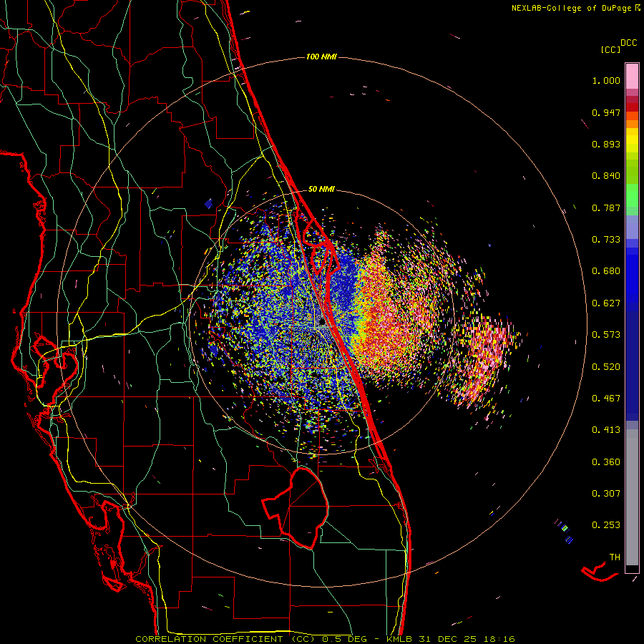Click the 0.307 color scale value
Image resolution: width=644 pixels, height=644 pixels.
(x=606, y=494)
